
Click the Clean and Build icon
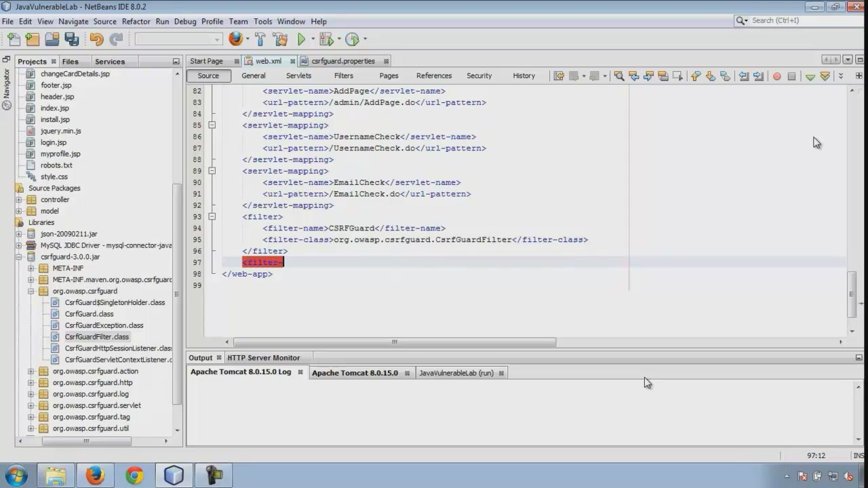pos(280,39)
